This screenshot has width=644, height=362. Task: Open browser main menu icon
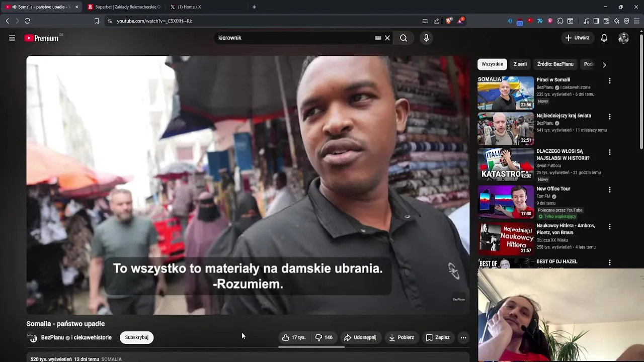637,21
